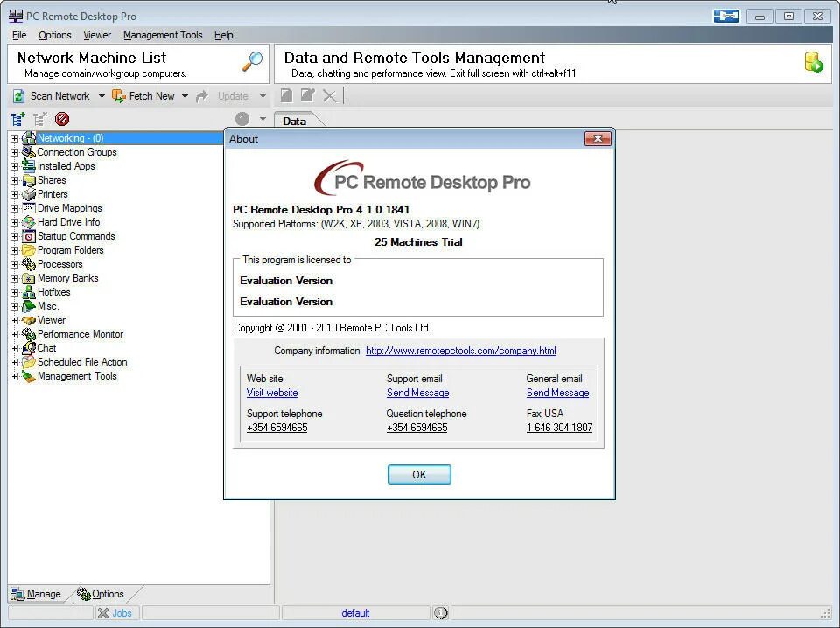
Task: Open the Options menu
Action: click(x=54, y=35)
